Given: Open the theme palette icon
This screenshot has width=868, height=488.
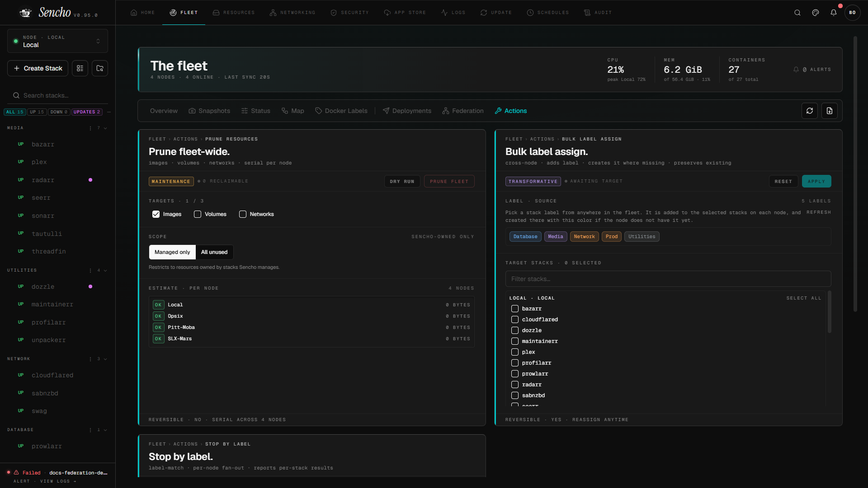Looking at the screenshot, I should 816,13.
